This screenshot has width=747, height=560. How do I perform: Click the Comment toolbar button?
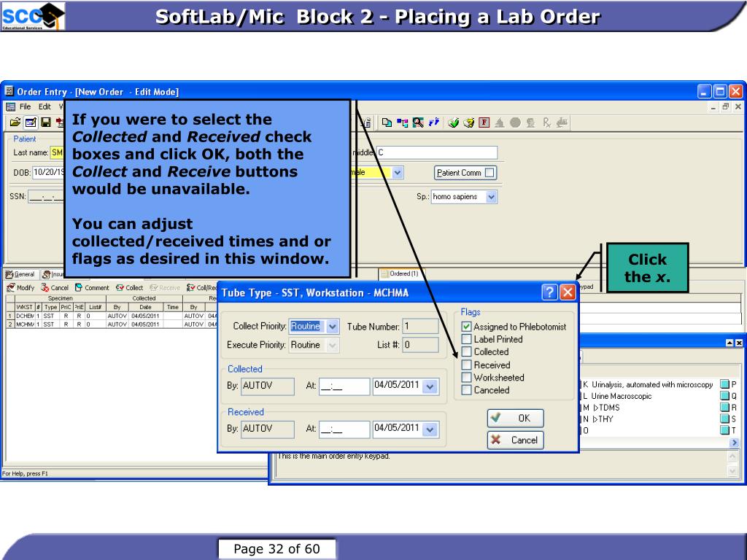(x=92, y=287)
